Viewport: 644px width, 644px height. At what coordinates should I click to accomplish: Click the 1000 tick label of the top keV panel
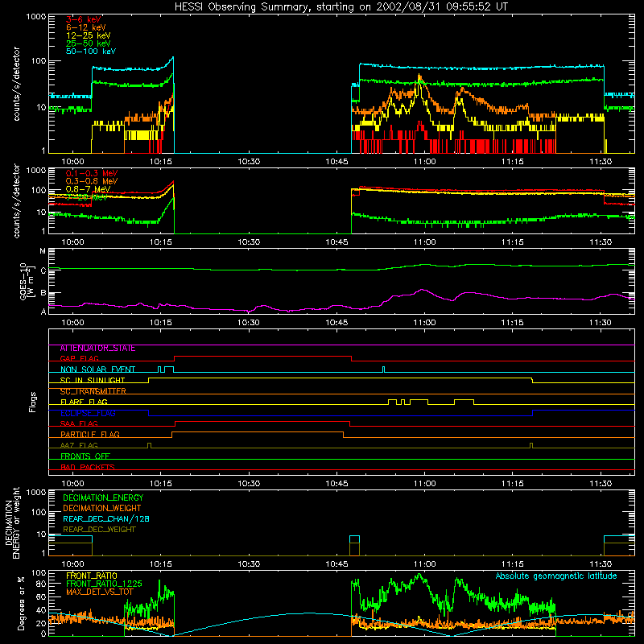pos(35,17)
